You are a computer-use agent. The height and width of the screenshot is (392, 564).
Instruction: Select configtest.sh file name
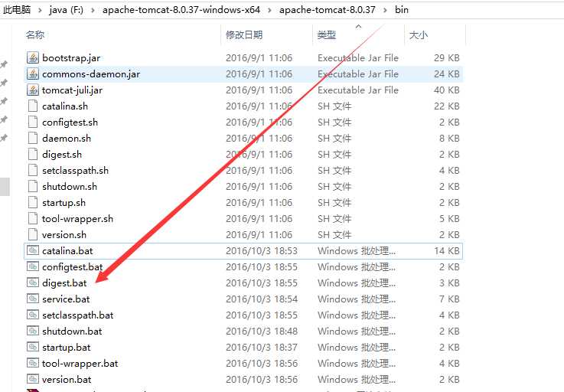pyautogui.click(x=70, y=122)
